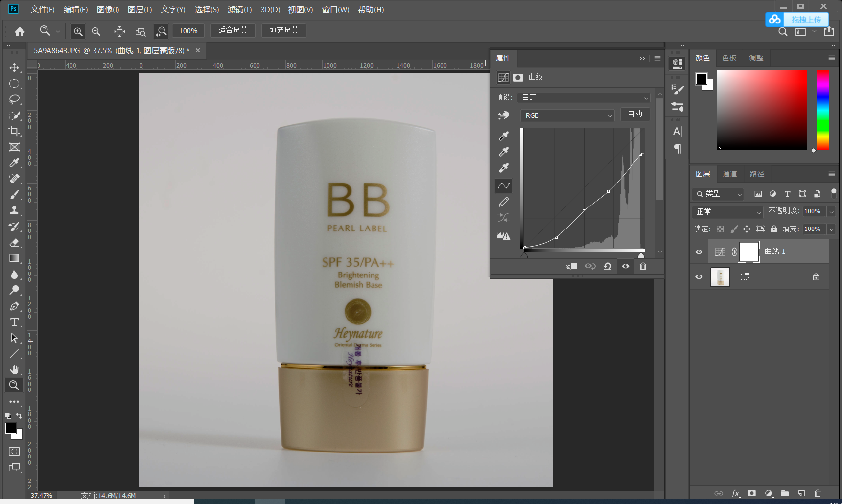Toggle visibility of Curves 1 layer
The width and height of the screenshot is (842, 504).
point(699,252)
